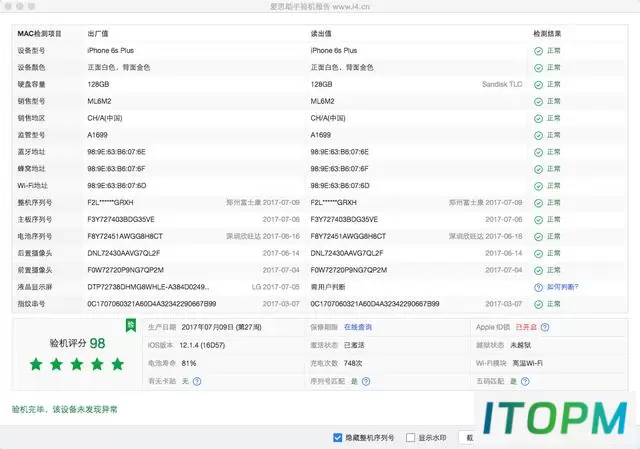Click the green check icon for 蓝牙地址

(x=538, y=152)
